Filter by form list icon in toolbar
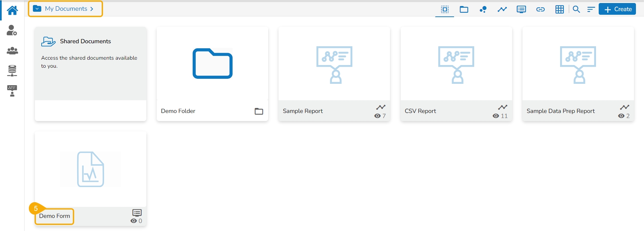 point(521,9)
